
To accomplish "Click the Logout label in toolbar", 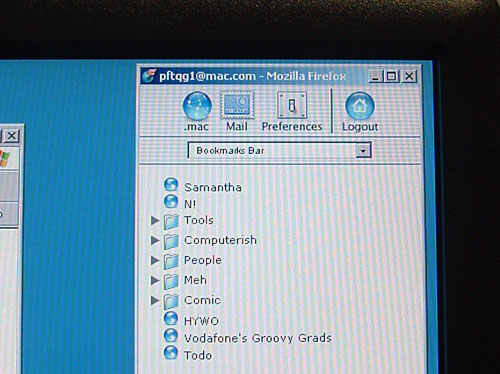I will point(360,127).
